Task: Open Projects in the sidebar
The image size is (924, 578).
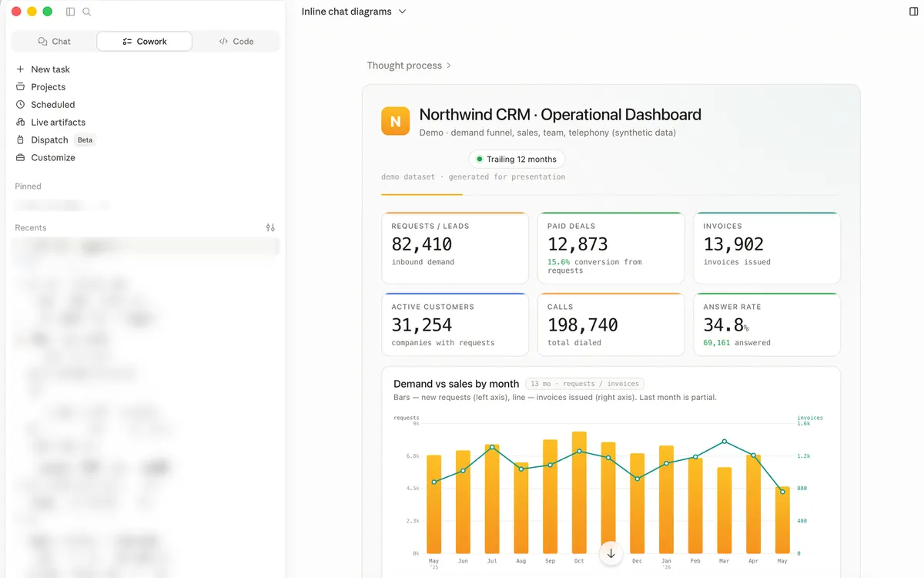Action: 48,87
